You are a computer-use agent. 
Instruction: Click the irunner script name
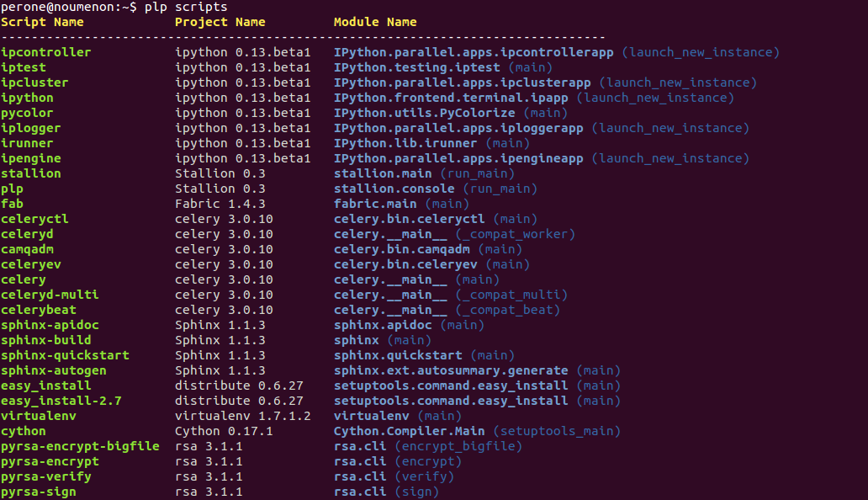(x=27, y=143)
